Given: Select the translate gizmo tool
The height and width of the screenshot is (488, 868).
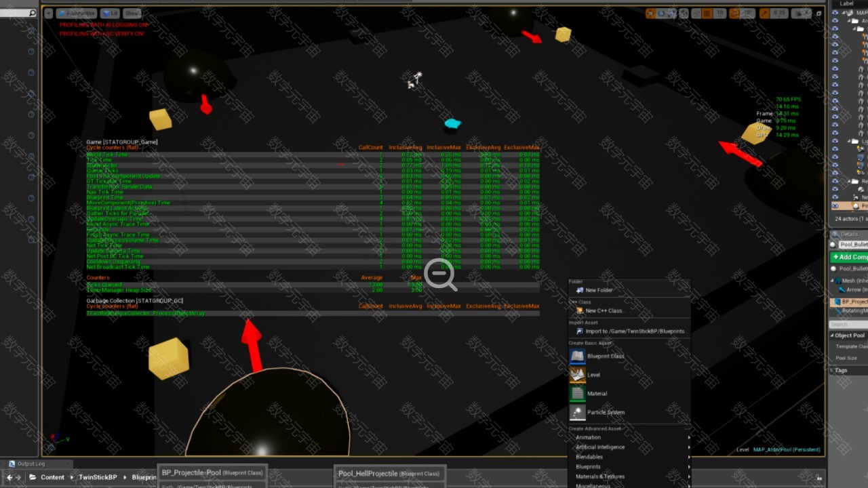Looking at the screenshot, I should (x=651, y=13).
